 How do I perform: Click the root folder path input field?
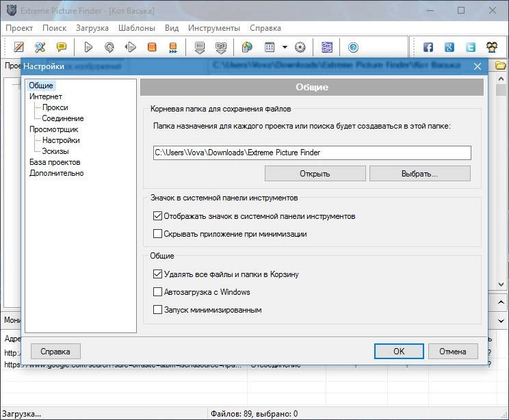click(312, 153)
